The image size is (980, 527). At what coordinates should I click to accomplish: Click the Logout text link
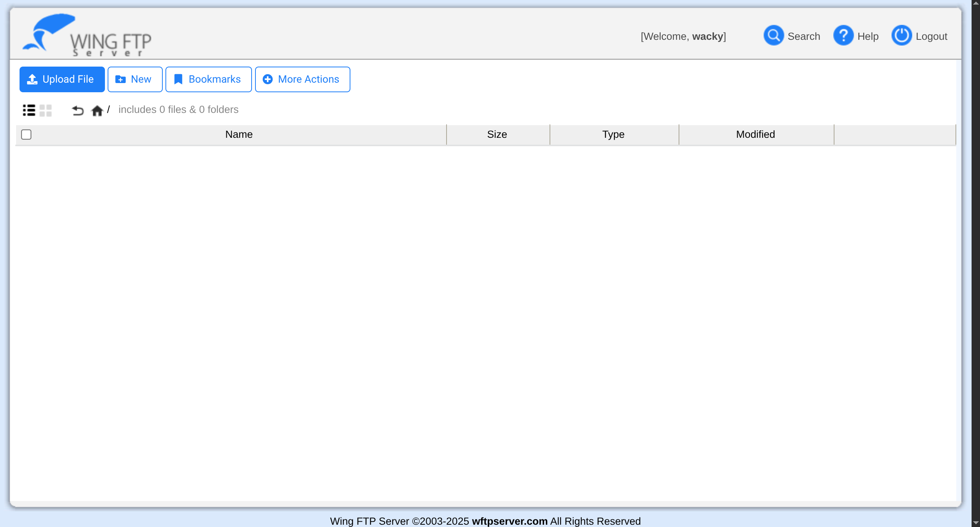pos(931,36)
